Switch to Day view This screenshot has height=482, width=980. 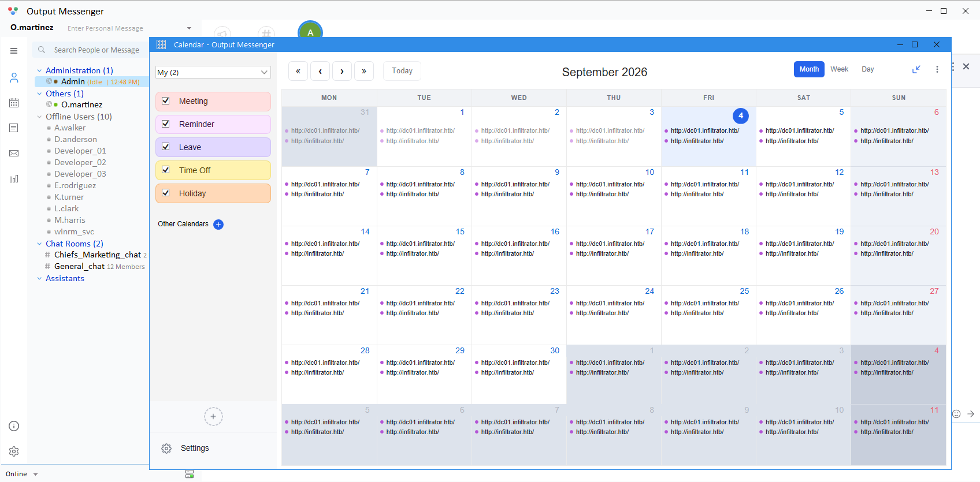[867, 69]
